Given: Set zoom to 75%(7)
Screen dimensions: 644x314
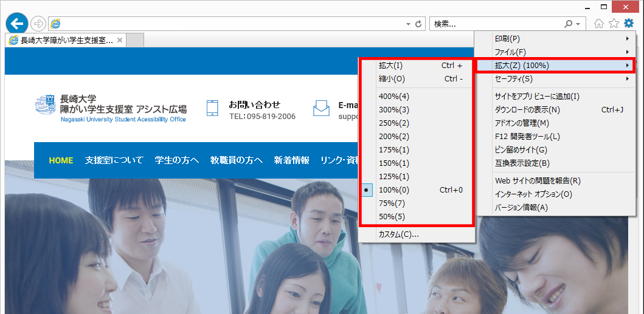Looking at the screenshot, I should [x=417, y=203].
